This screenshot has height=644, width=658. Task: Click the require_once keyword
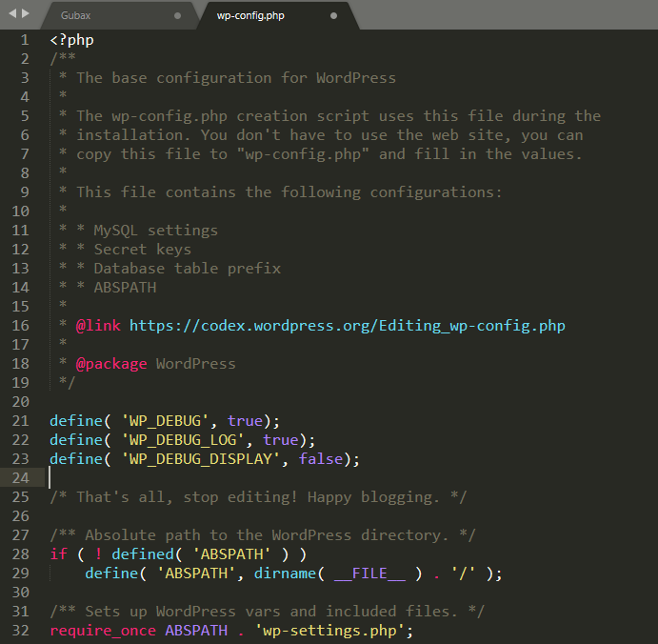coord(103,631)
